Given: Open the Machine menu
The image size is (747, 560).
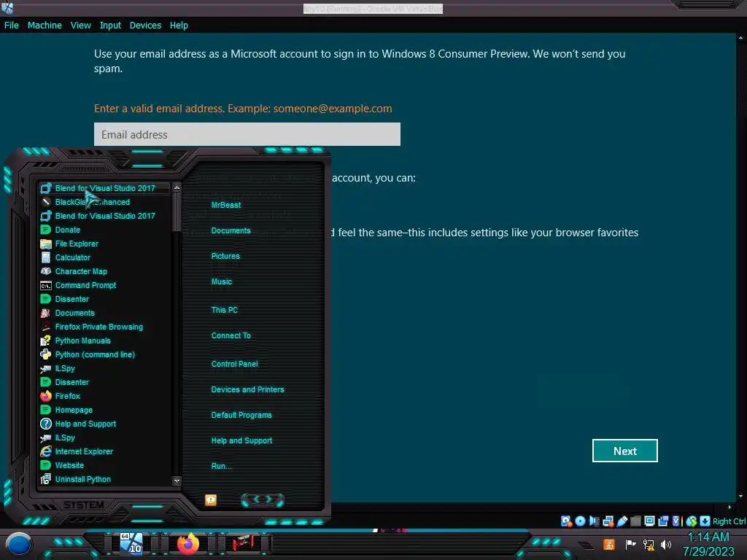Looking at the screenshot, I should [x=44, y=26].
